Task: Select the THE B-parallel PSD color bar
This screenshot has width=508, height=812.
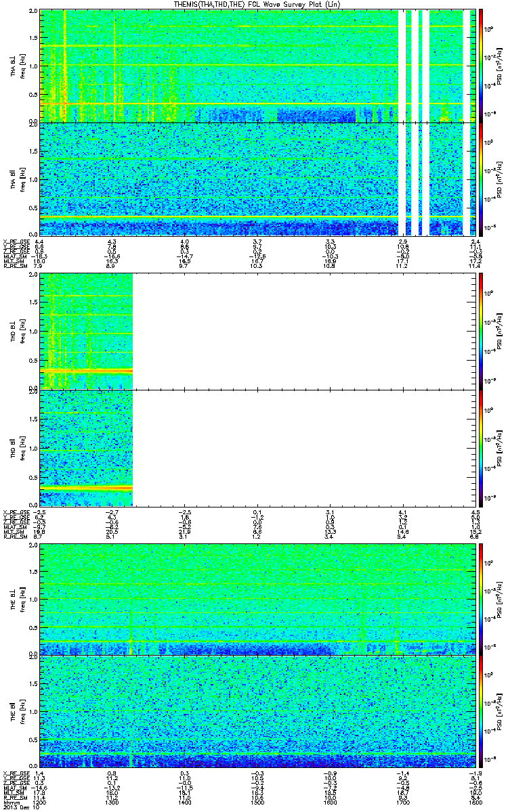Action: click(x=481, y=711)
